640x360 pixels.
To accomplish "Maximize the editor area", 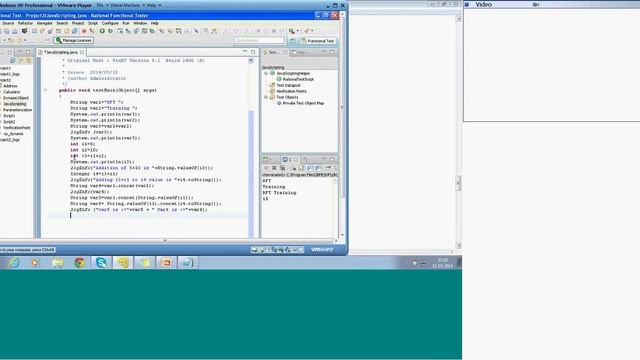I will [253, 52].
